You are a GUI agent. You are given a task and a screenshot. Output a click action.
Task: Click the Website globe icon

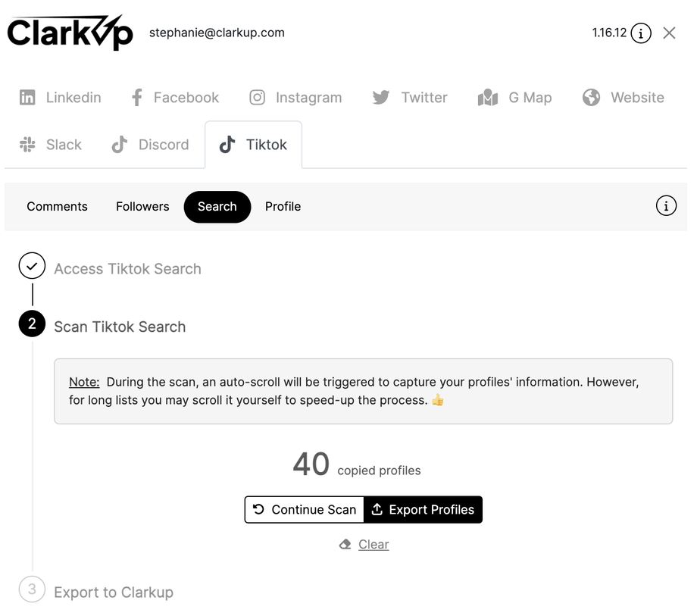click(x=591, y=97)
